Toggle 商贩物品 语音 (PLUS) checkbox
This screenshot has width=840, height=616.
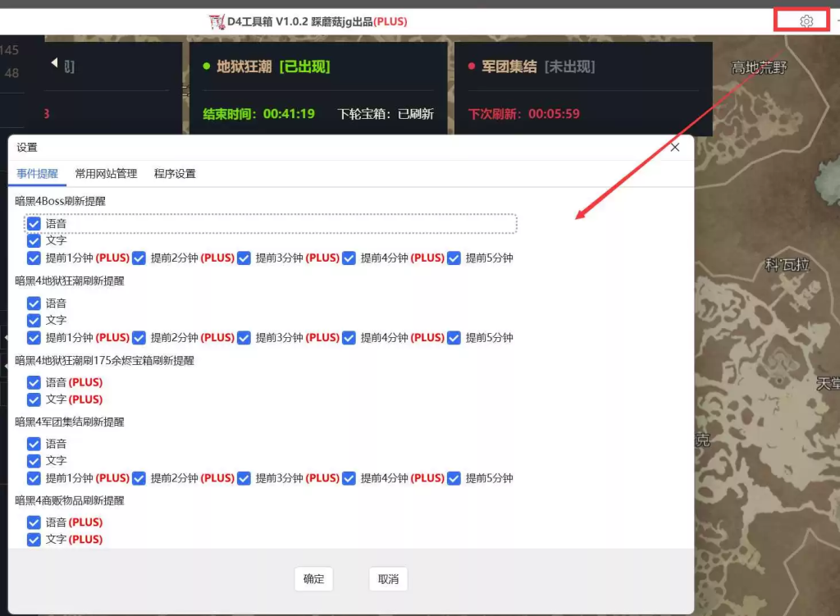(34, 522)
